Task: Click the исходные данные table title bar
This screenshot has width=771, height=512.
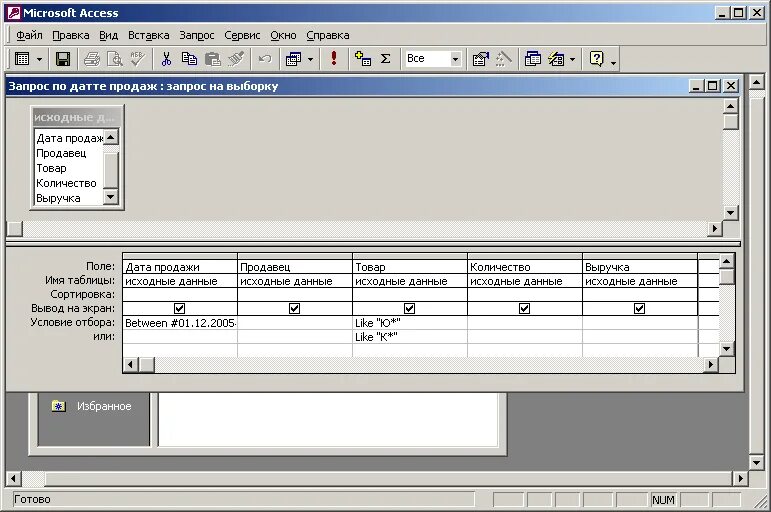Action: (x=76, y=117)
